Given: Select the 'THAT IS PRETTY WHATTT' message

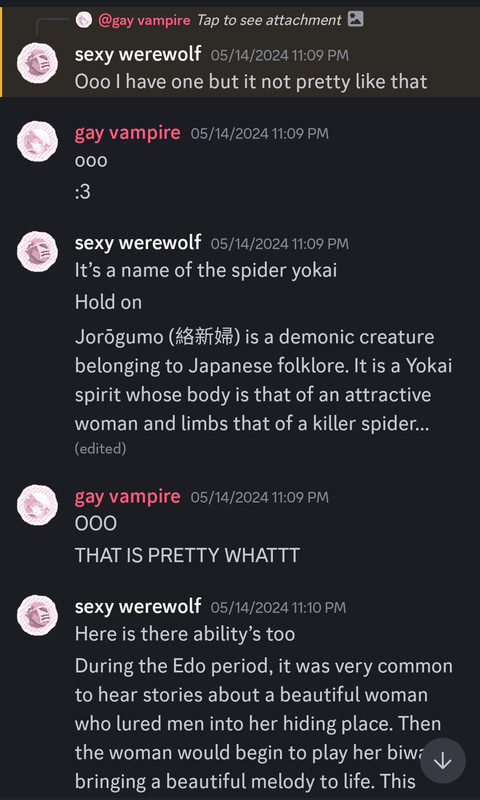Looking at the screenshot, I should tap(187, 555).
